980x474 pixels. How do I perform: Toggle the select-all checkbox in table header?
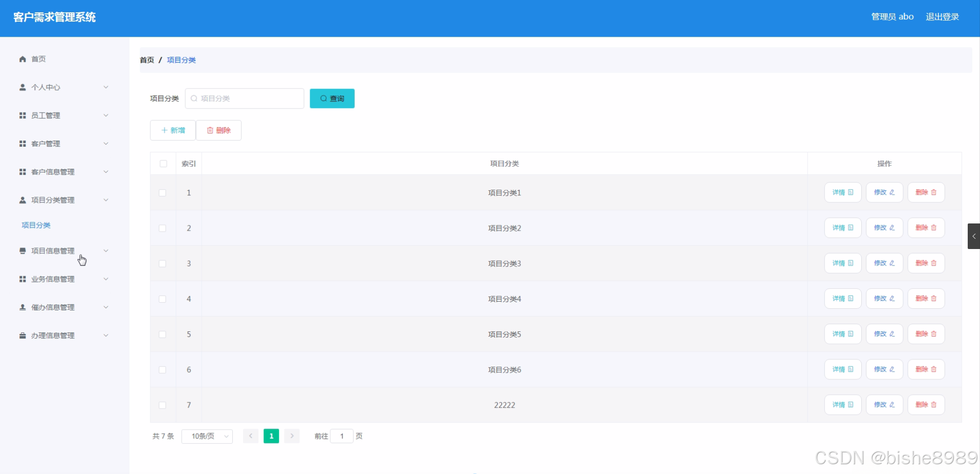pyautogui.click(x=163, y=164)
